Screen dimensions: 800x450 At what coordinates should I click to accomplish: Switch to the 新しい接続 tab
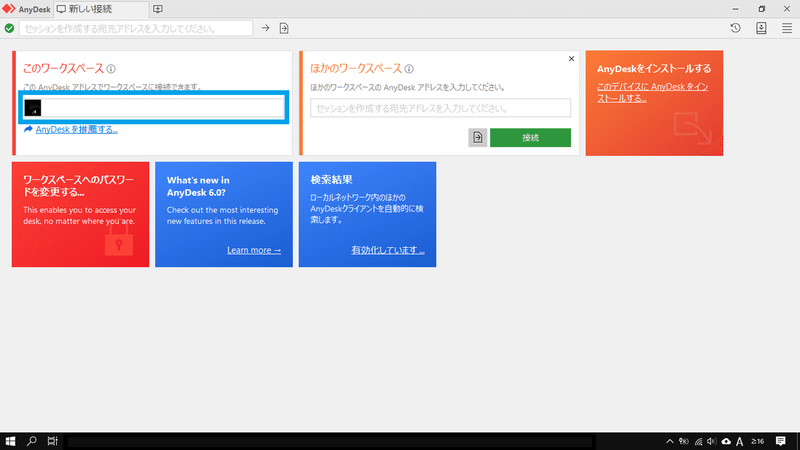point(101,9)
